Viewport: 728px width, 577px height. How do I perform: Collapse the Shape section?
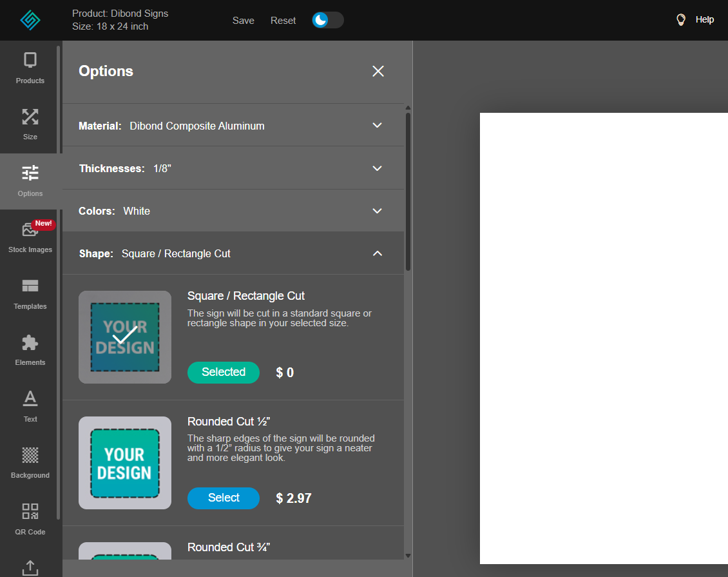point(378,253)
